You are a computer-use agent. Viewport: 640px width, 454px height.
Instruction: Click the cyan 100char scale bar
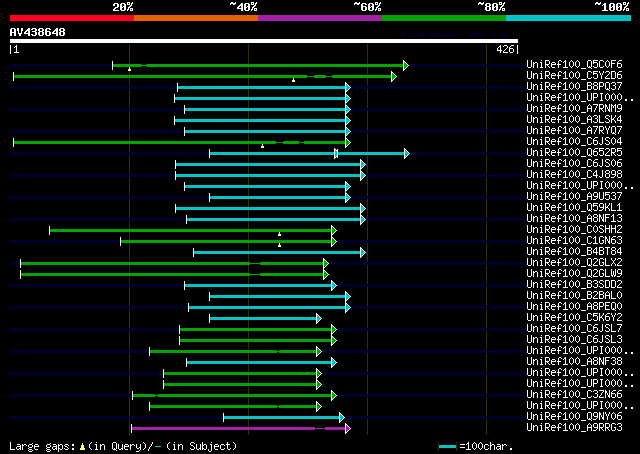point(447,446)
